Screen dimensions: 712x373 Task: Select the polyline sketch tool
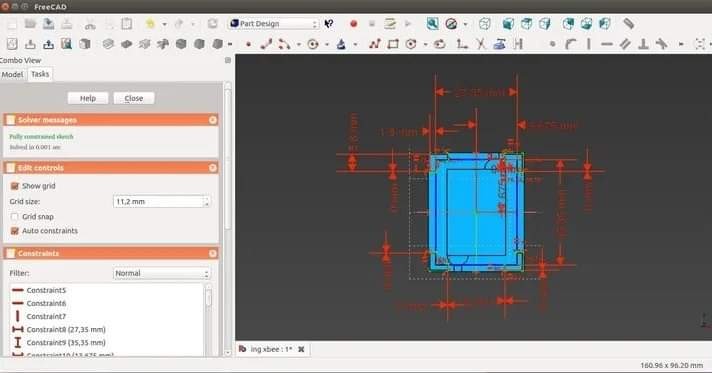coord(374,44)
